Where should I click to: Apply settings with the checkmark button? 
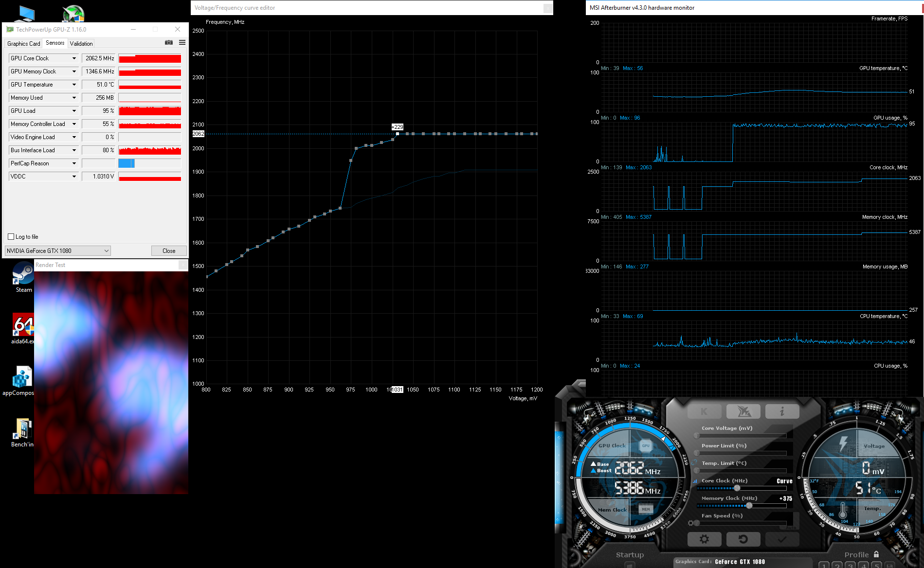782,539
